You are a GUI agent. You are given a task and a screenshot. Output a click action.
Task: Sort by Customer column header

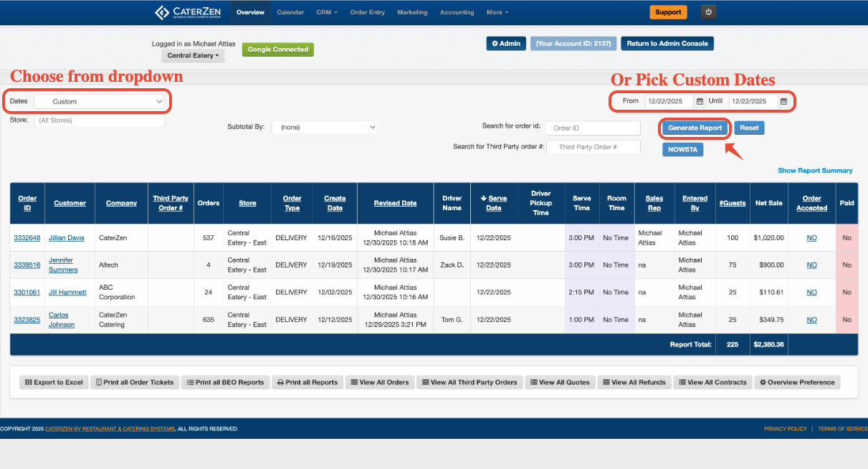[70, 203]
